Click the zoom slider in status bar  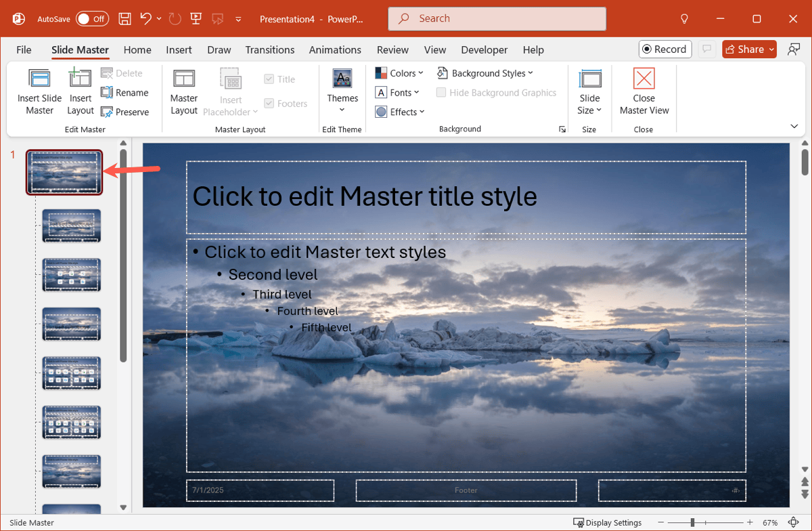click(692, 523)
